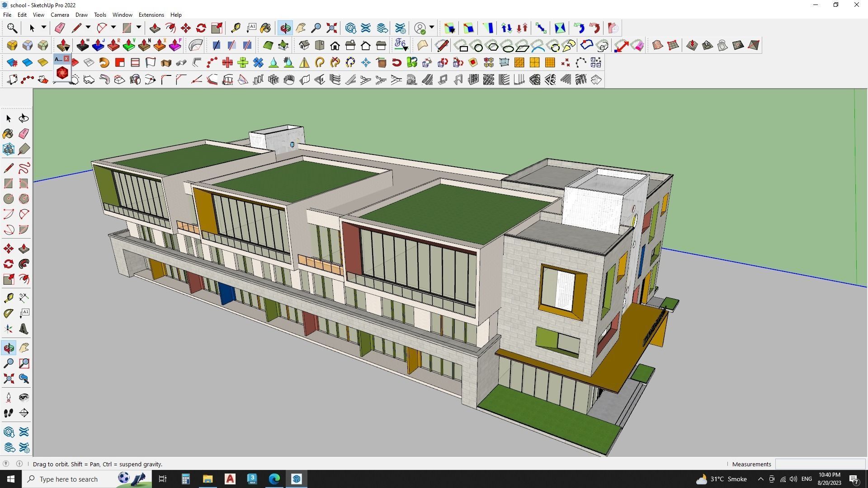Image resolution: width=868 pixels, height=488 pixels.
Task: Click the Vector Push Pull green V icon
Action: pyautogui.click(x=129, y=45)
